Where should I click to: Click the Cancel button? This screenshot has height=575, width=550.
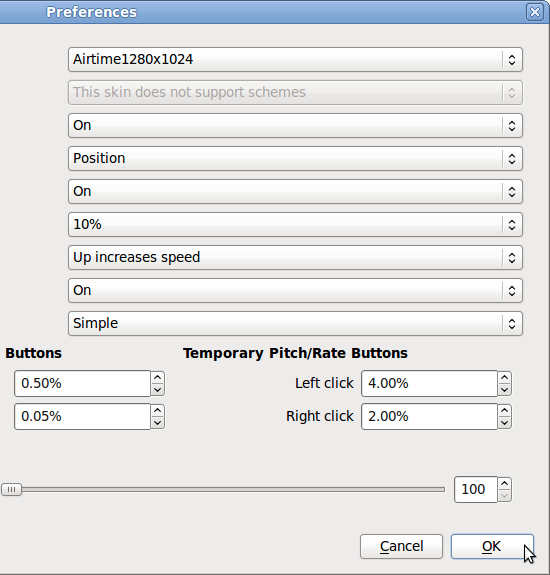click(x=402, y=546)
